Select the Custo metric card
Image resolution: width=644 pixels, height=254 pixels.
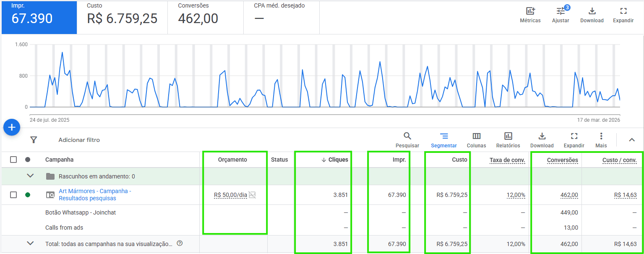pos(122,17)
